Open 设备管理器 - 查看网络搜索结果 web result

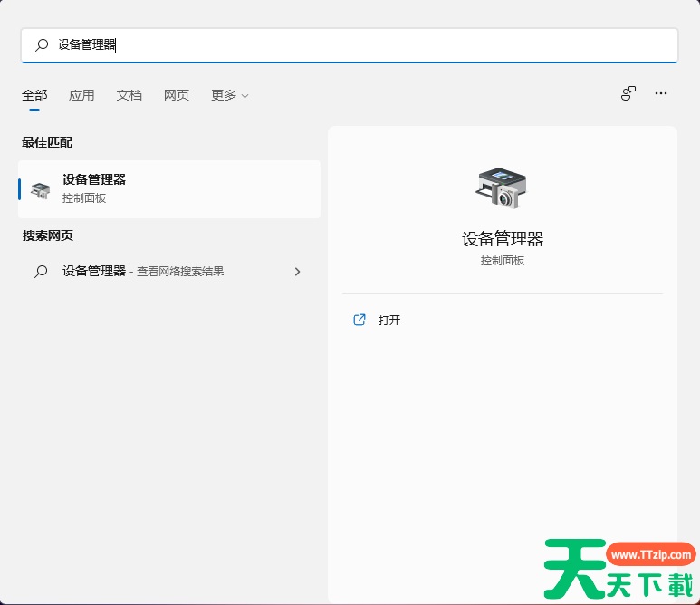coord(169,272)
